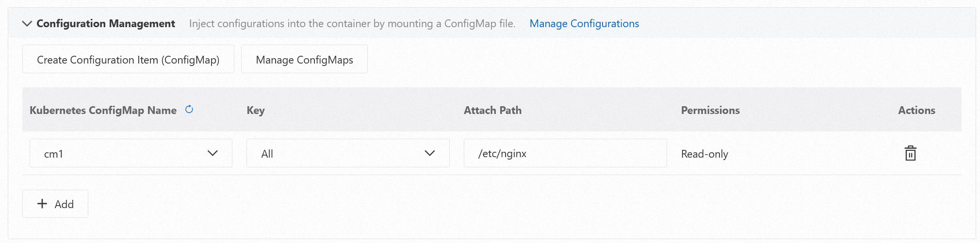Click the plus icon beside Add
This screenshot has height=243, width=980.
coord(42,204)
